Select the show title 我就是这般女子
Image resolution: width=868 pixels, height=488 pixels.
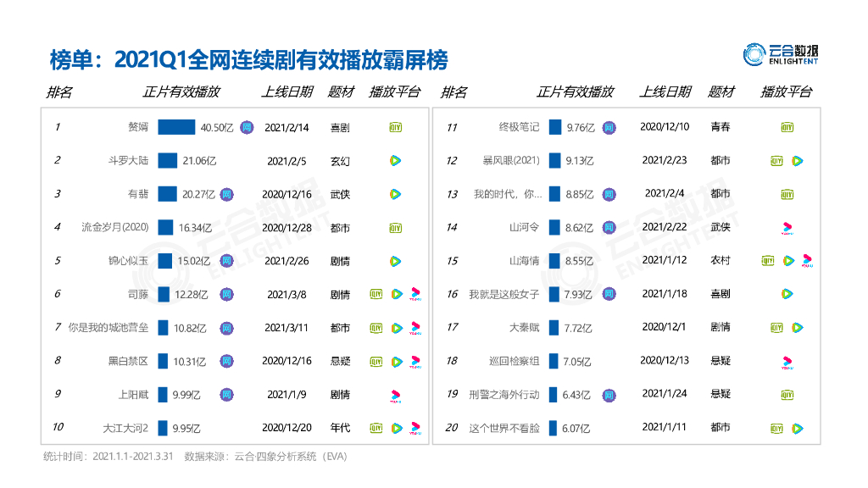click(504, 294)
